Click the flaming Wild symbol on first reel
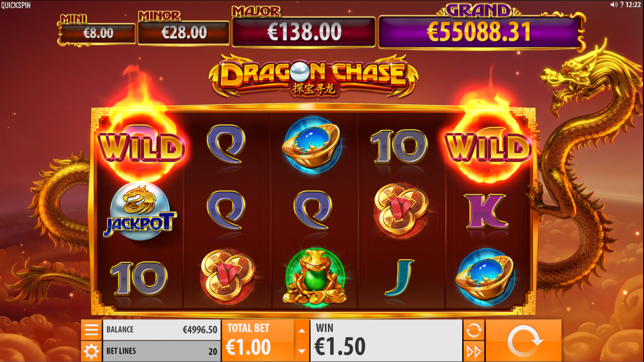This screenshot has width=644, height=362. (x=141, y=147)
